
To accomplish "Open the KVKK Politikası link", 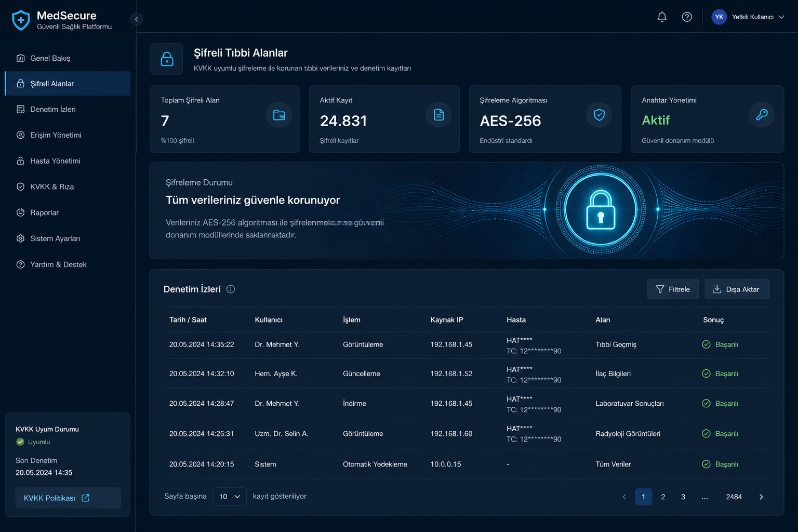I will coord(68,498).
